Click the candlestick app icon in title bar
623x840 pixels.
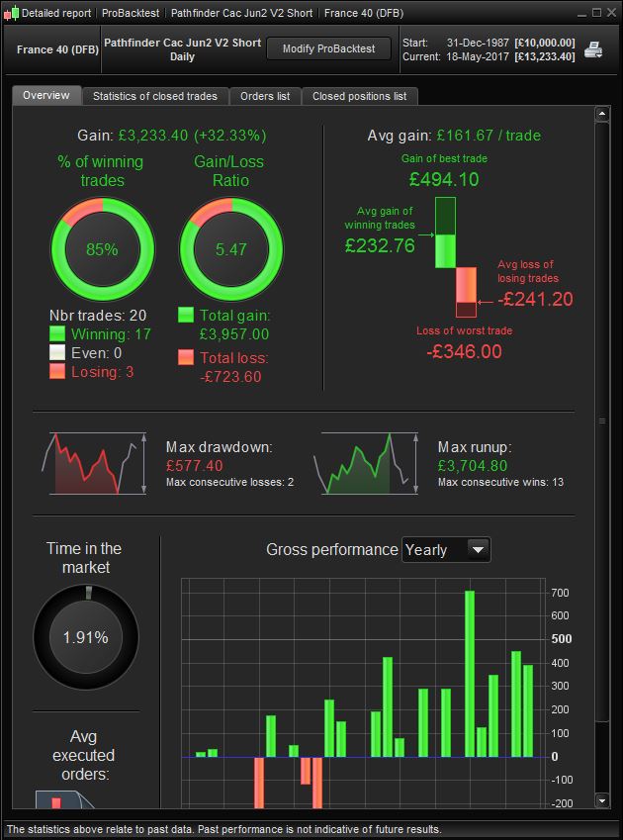(x=11, y=13)
